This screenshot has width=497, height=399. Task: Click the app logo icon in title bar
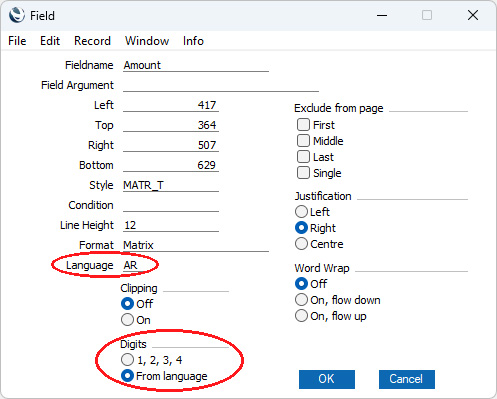tap(17, 15)
